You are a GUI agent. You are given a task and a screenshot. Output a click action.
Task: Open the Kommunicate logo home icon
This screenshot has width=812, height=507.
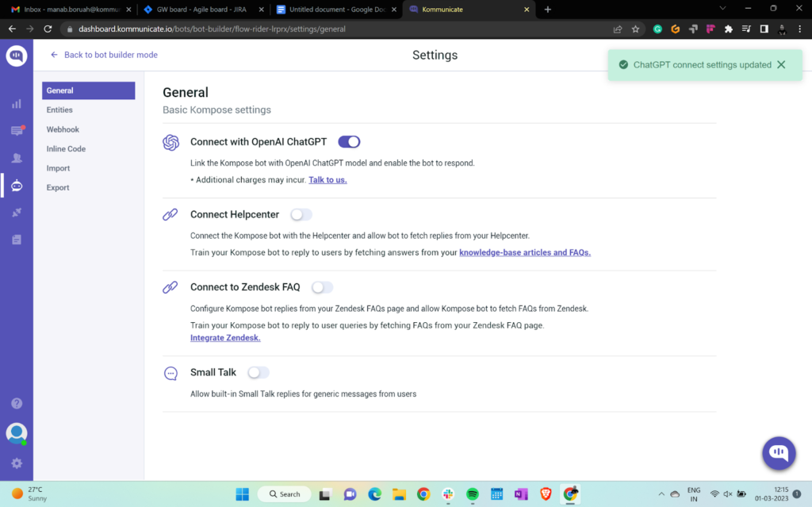[x=17, y=56]
